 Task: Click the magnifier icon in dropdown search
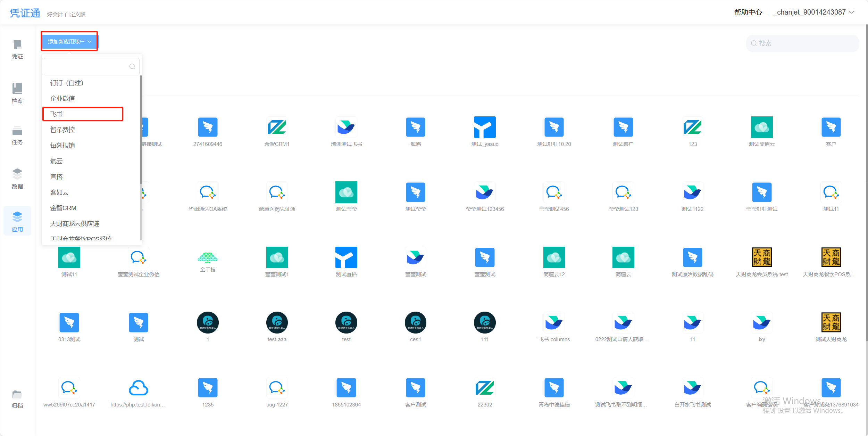(x=132, y=66)
